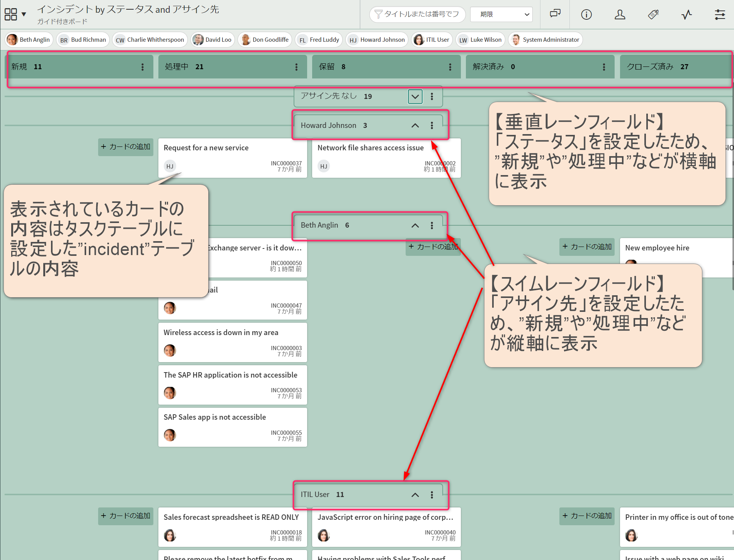Collapse the Beth Anglin swimlane
Screen dimensions: 734x560
point(415,225)
